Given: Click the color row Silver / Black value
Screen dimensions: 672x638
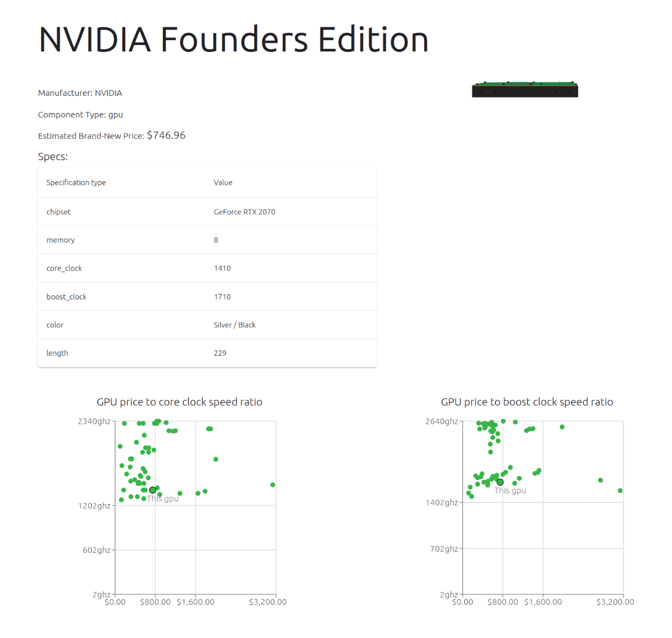Looking at the screenshot, I should pyautogui.click(x=235, y=325).
